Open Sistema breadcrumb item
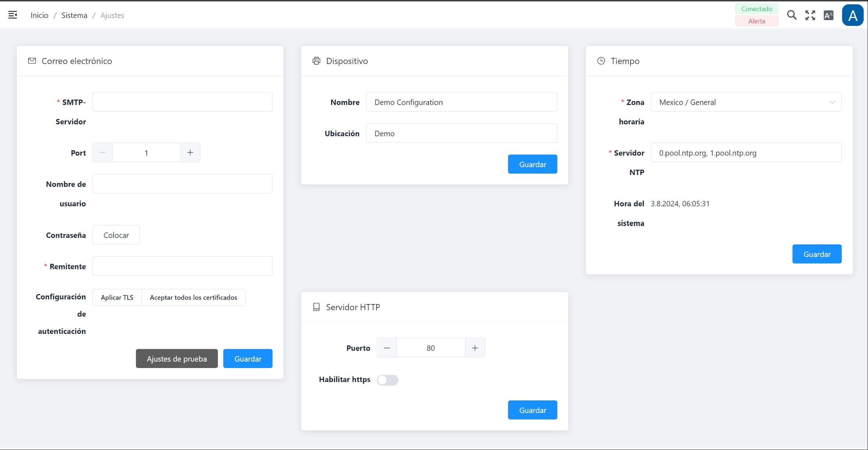The height and width of the screenshot is (450, 868). 74,15
